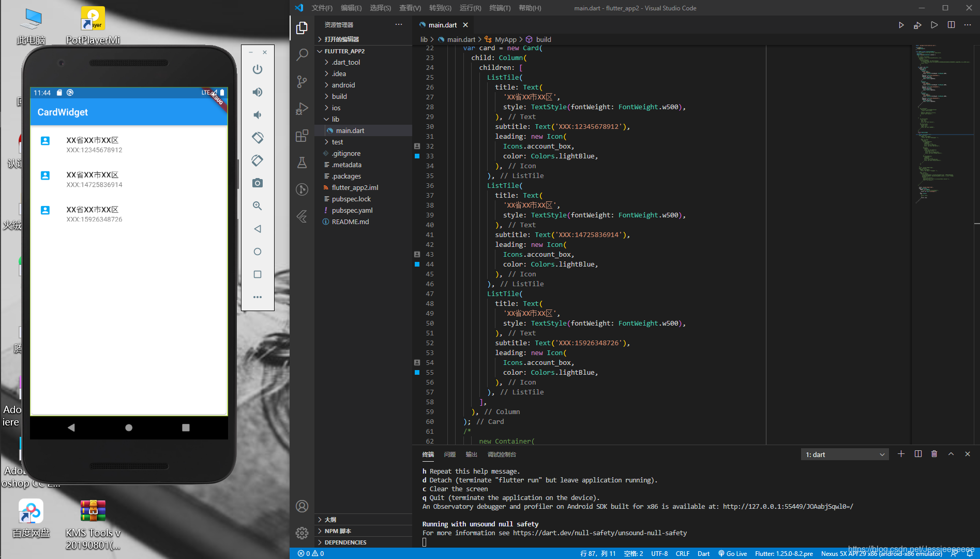
Task: Maximize the terminal panel size
Action: coord(951,454)
